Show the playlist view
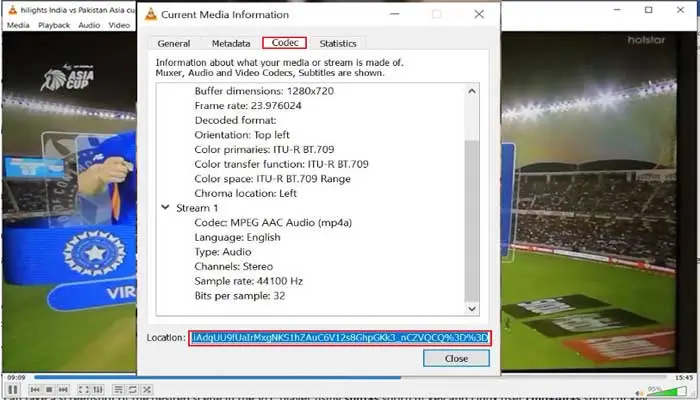Screen dimensions: 700x400 pyautogui.click(x=118, y=388)
